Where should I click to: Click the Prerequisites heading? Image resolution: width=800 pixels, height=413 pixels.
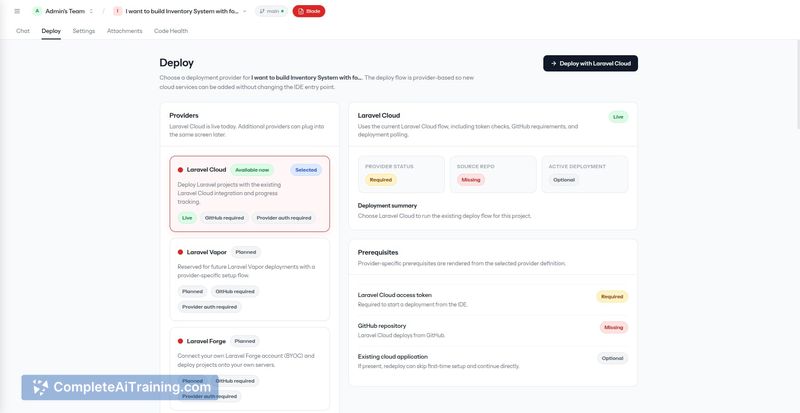coord(378,253)
